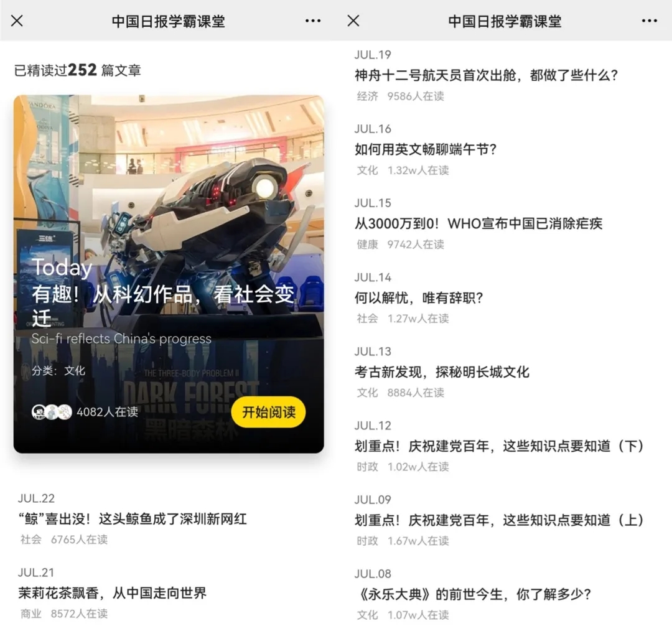Select the JUL.21 date label
The height and width of the screenshot is (626, 672).
tap(36, 572)
